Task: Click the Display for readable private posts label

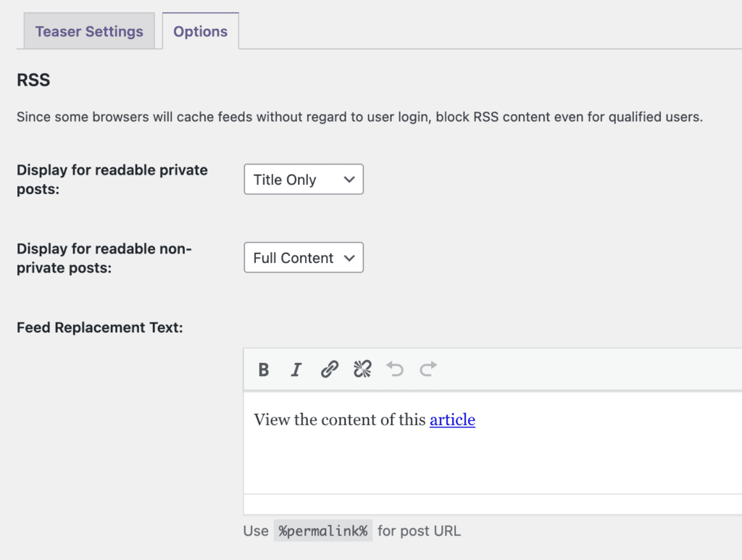Action: (112, 179)
